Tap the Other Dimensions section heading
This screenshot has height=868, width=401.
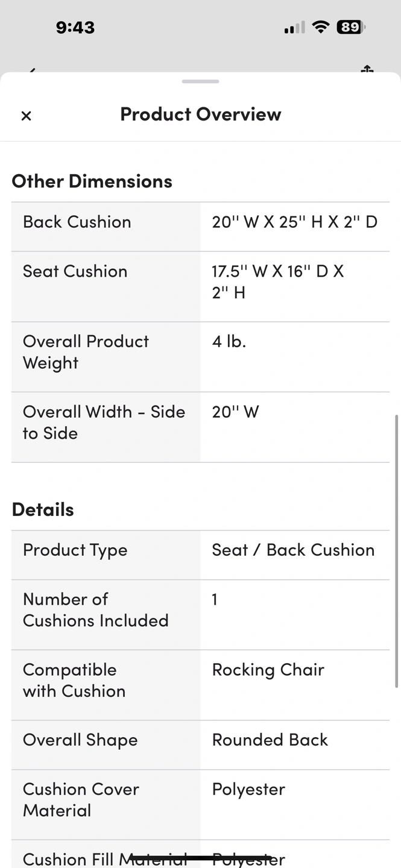[92, 181]
